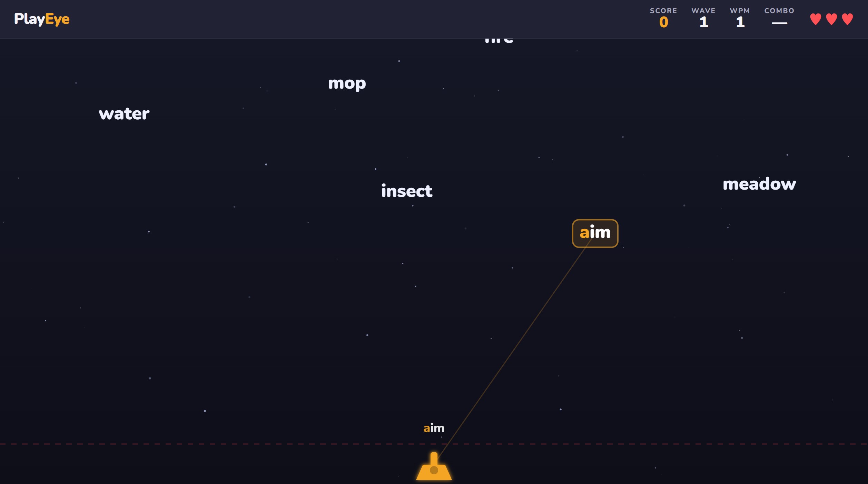Click the WPM label
This screenshot has width=868, height=484.
click(740, 11)
